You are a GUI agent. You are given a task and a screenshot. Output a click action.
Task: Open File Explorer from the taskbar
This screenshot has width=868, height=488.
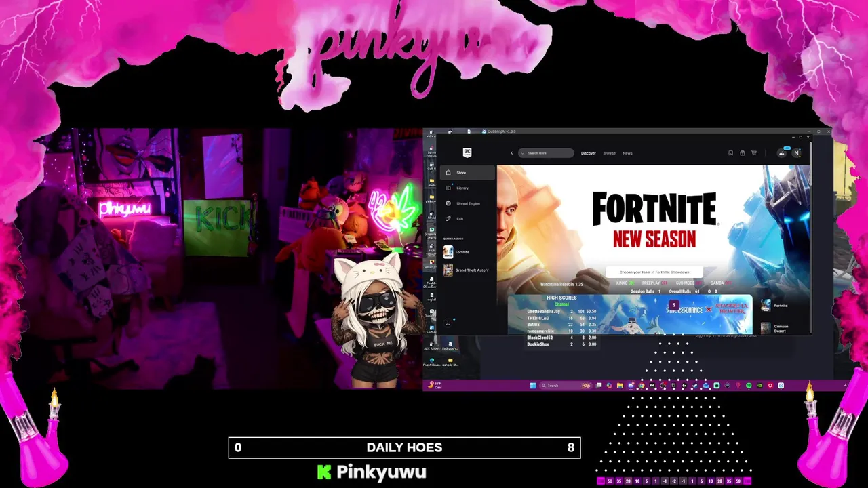tap(620, 386)
